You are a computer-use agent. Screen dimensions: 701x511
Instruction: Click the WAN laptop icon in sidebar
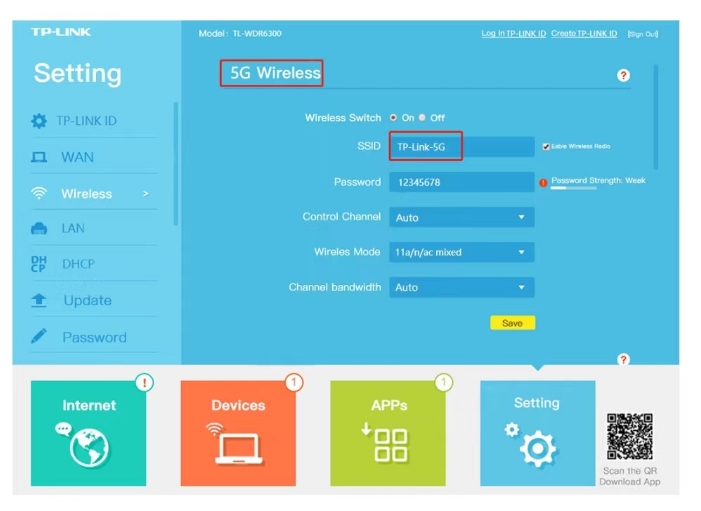click(39, 157)
